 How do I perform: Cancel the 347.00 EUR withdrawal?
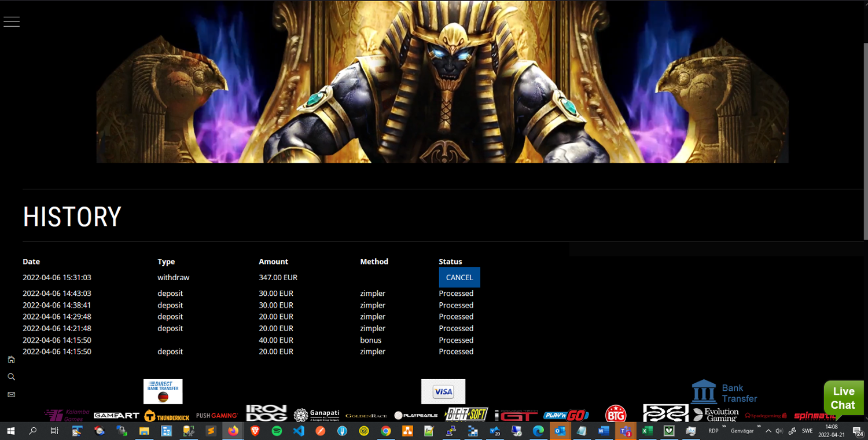point(459,277)
